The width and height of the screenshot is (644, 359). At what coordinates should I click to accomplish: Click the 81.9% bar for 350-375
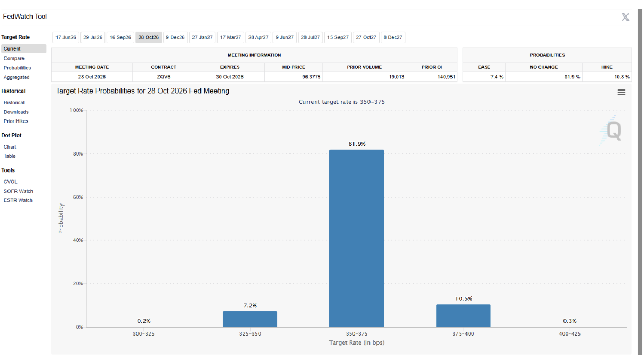(x=357, y=238)
